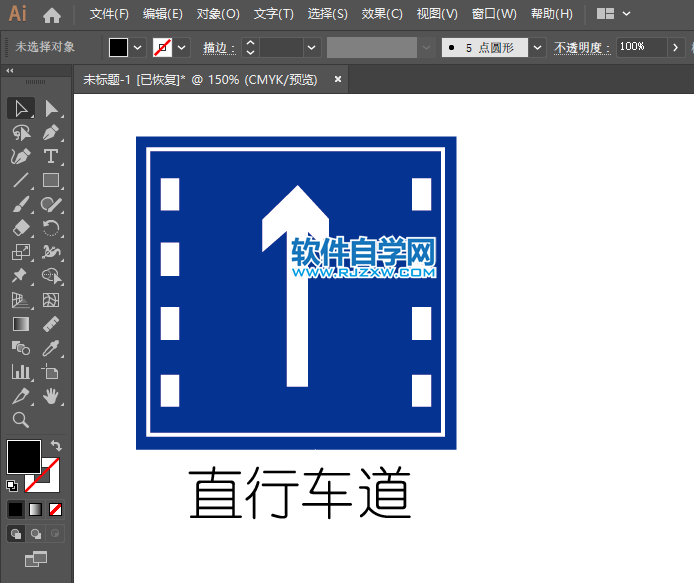The width and height of the screenshot is (694, 583).
Task: Open the 选择(S) menu
Action: 328,14
